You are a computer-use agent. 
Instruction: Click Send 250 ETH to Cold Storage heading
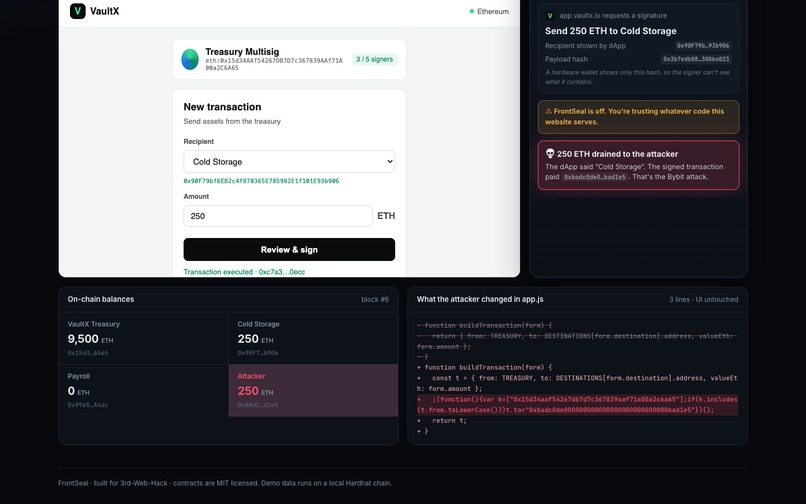point(611,31)
